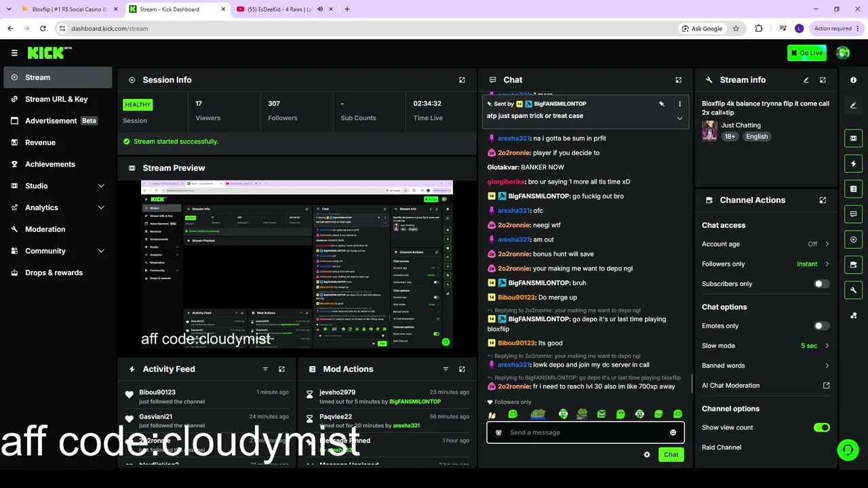Open the hamburger menu next to Kick logo

(14, 53)
